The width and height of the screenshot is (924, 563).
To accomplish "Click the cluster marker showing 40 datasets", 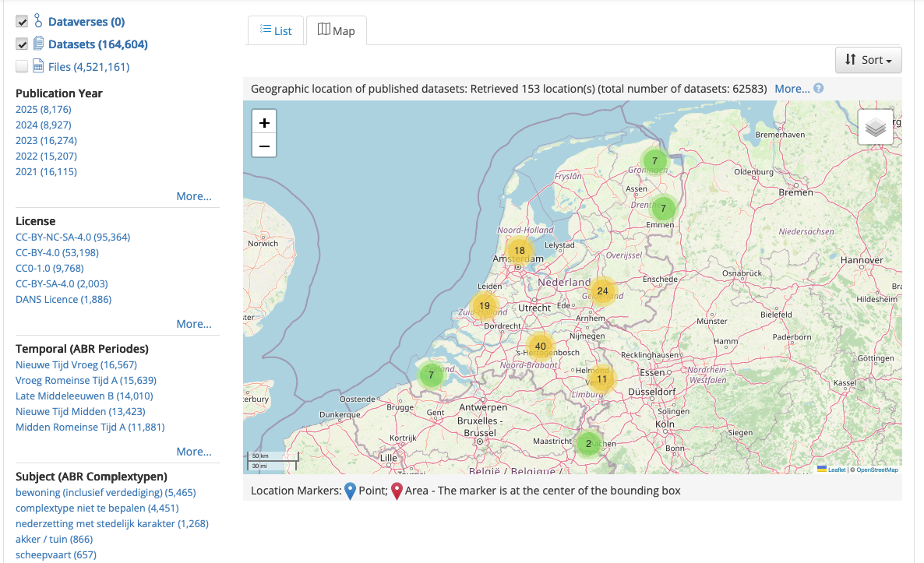I will pyautogui.click(x=541, y=345).
